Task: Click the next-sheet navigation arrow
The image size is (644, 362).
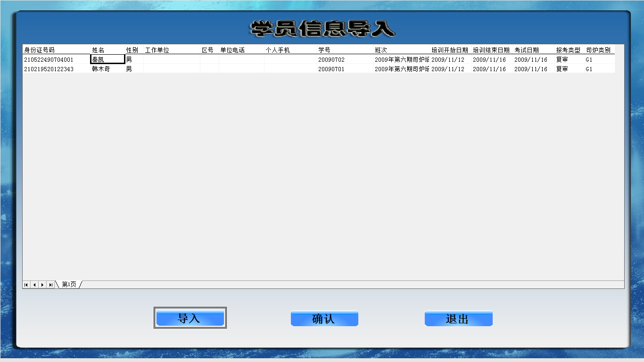Action: [x=42, y=285]
